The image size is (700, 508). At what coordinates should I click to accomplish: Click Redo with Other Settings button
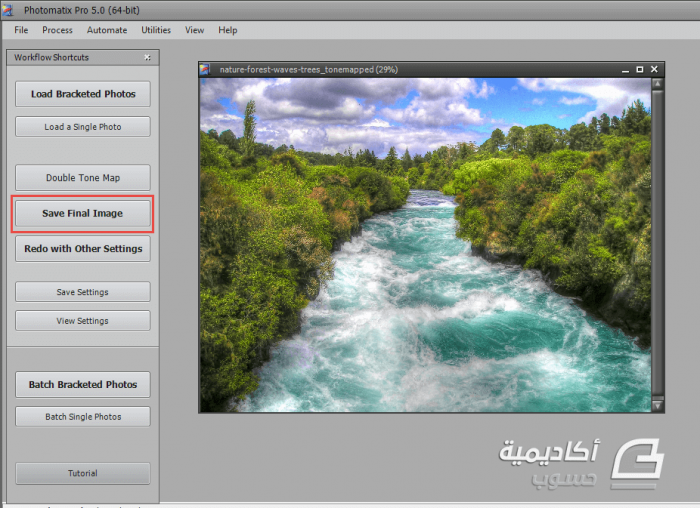pos(83,249)
